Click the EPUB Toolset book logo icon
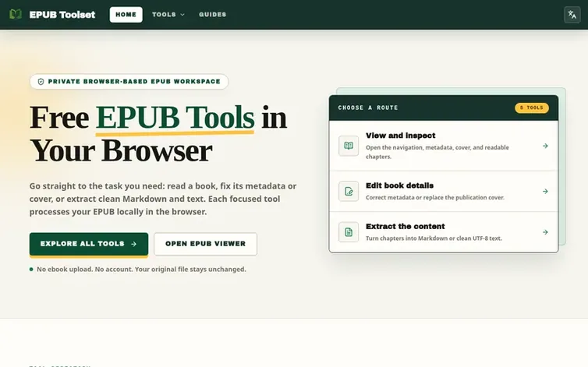Viewport: 588px width, 367px height. tap(16, 14)
